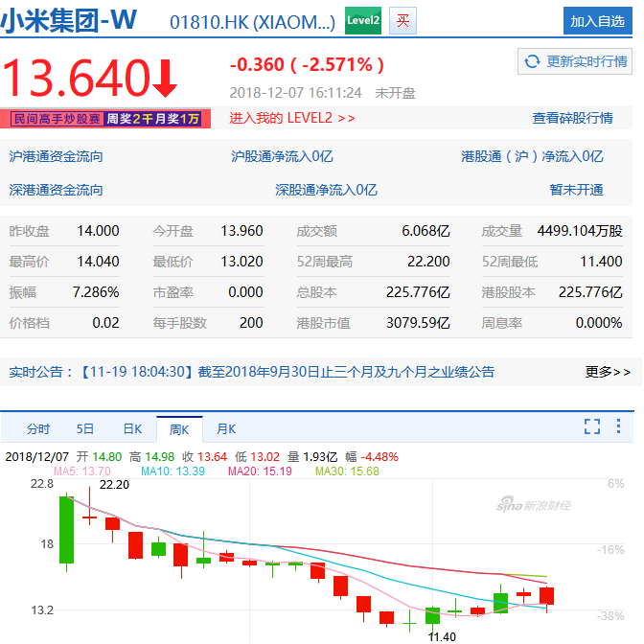Click the 今开盘 value 13.960
Screen dimensions: 644x644
(x=241, y=231)
